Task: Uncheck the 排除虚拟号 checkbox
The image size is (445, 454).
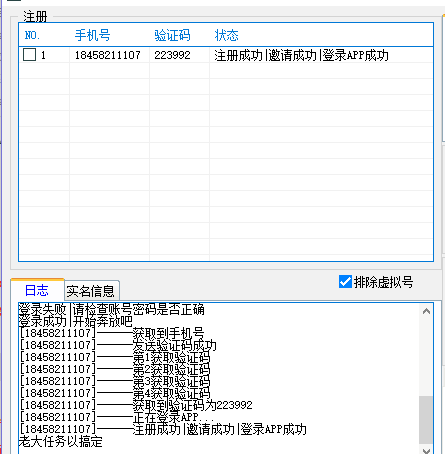Action: click(345, 282)
